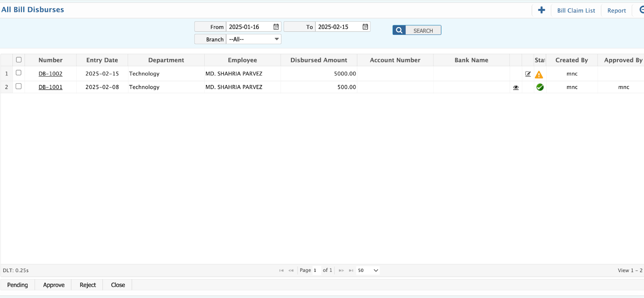Click into the page number field
Viewport: 644px width, 298px height.
pyautogui.click(x=316, y=271)
